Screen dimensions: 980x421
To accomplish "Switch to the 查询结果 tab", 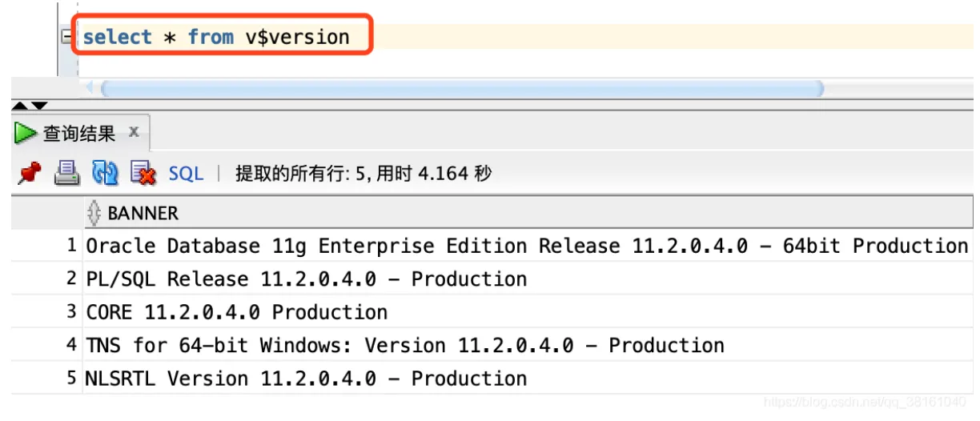I will click(x=78, y=133).
